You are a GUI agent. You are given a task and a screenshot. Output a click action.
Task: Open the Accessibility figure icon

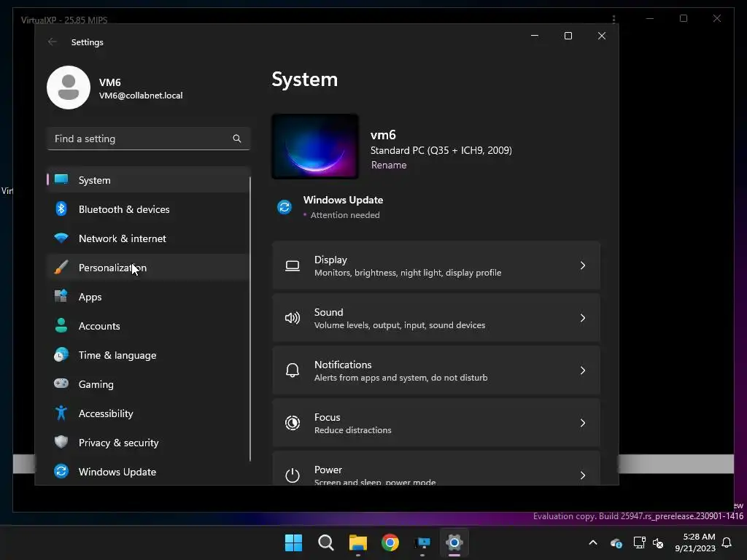[61, 413]
